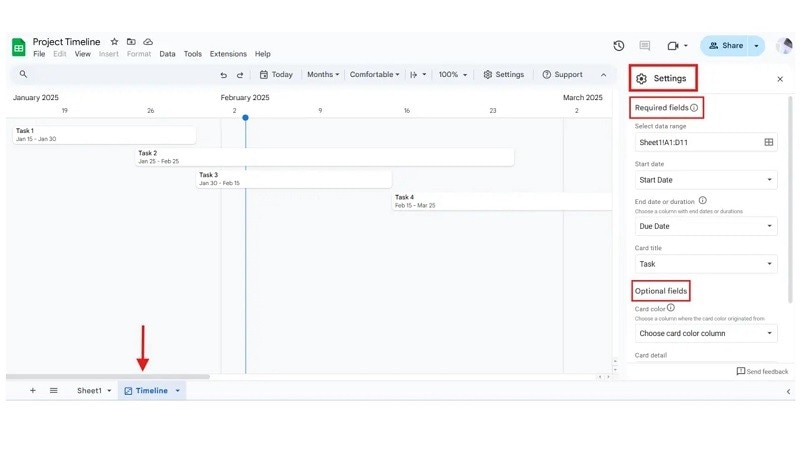Select the Task 3 timeline card
The height and width of the screenshot is (450, 800).
click(x=294, y=179)
